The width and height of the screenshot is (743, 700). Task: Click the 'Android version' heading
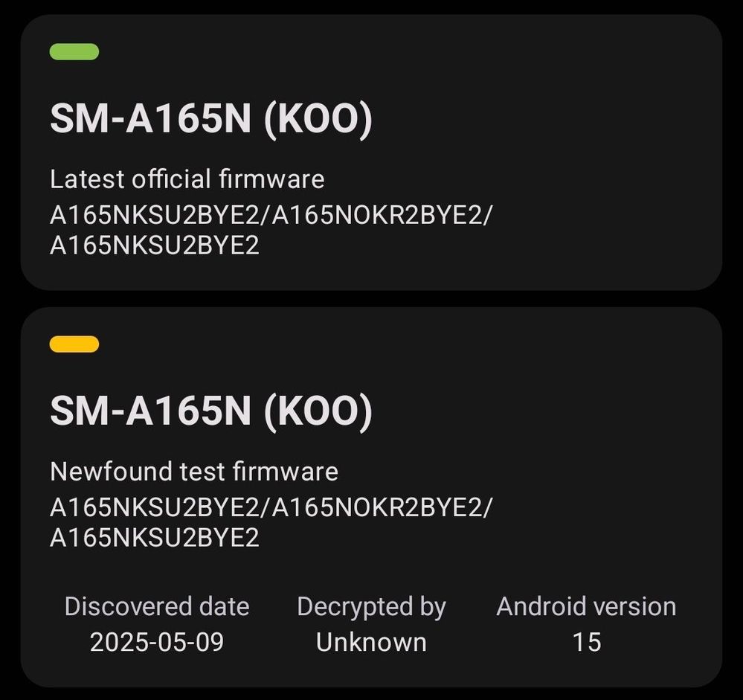pyautogui.click(x=586, y=606)
